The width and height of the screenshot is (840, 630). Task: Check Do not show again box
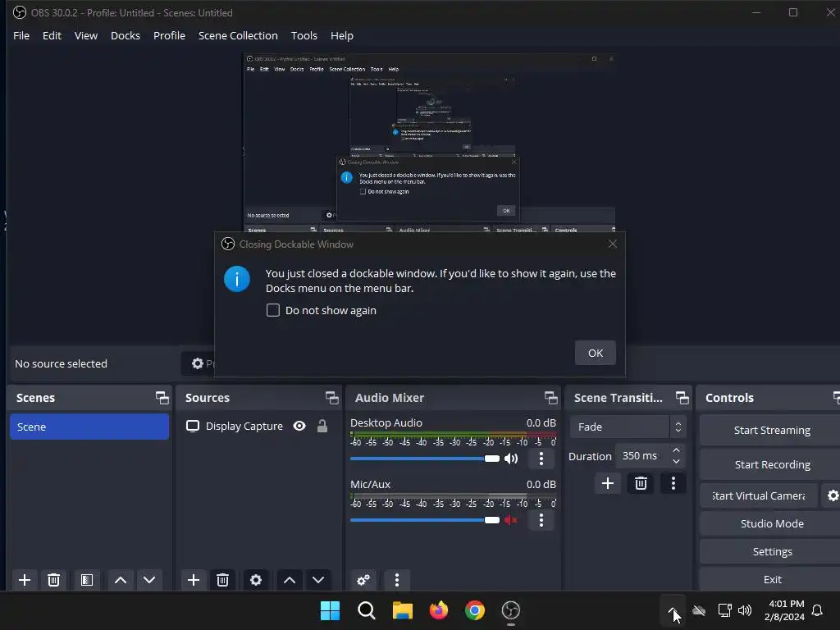tap(272, 310)
